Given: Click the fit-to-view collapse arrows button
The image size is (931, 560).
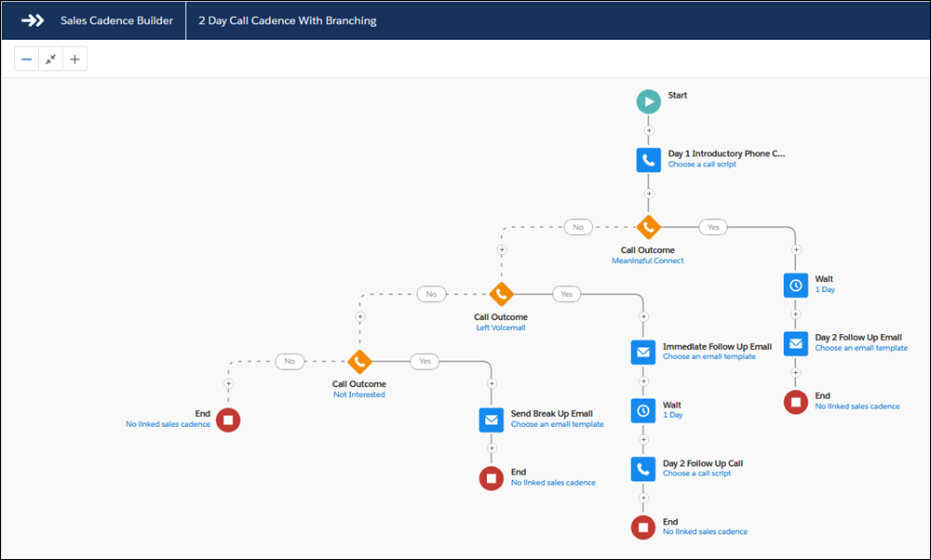Looking at the screenshot, I should 51,59.
